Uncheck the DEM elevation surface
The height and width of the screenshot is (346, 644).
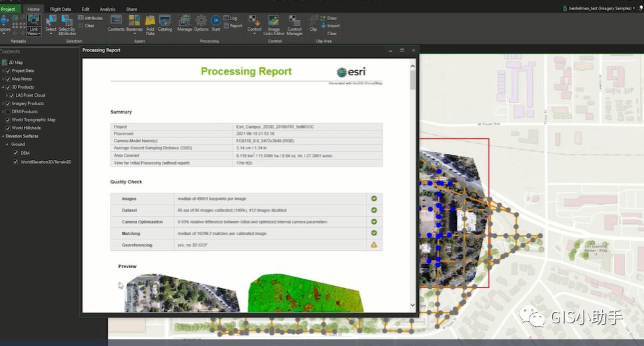[15, 153]
